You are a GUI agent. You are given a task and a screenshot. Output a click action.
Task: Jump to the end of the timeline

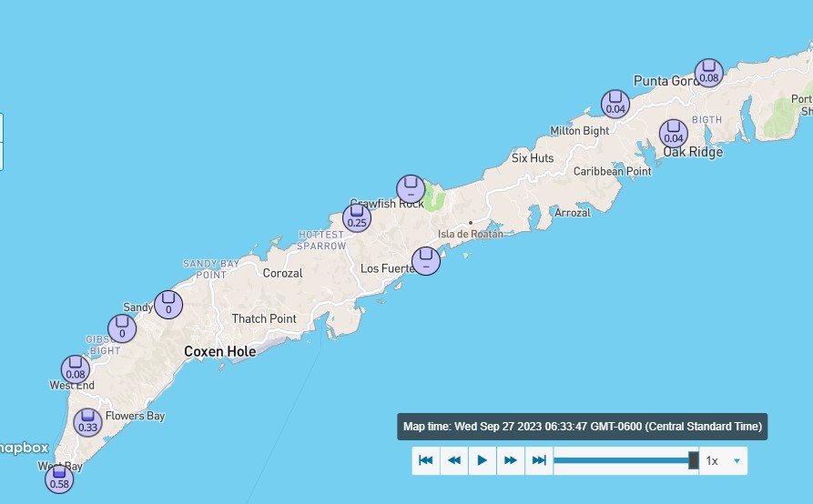tap(539, 461)
